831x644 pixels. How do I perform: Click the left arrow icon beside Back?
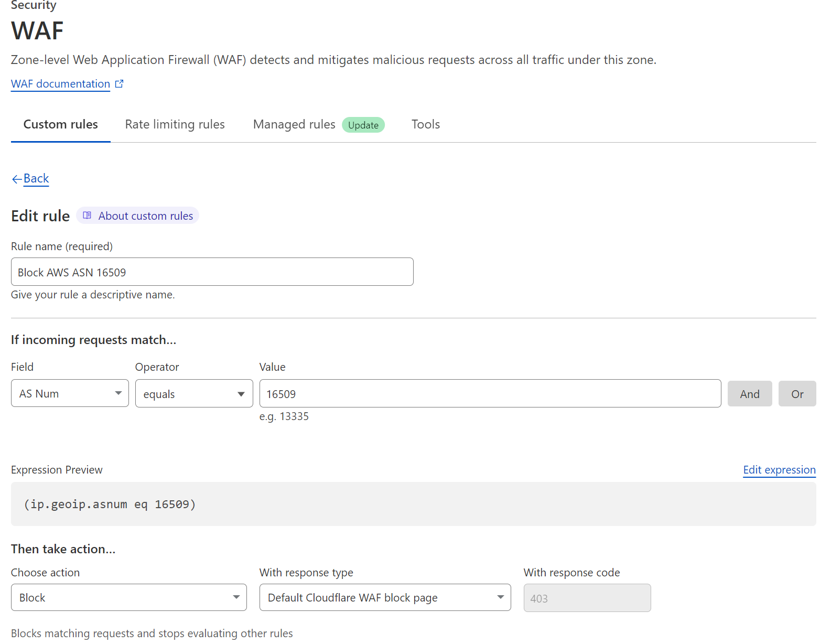tap(17, 179)
